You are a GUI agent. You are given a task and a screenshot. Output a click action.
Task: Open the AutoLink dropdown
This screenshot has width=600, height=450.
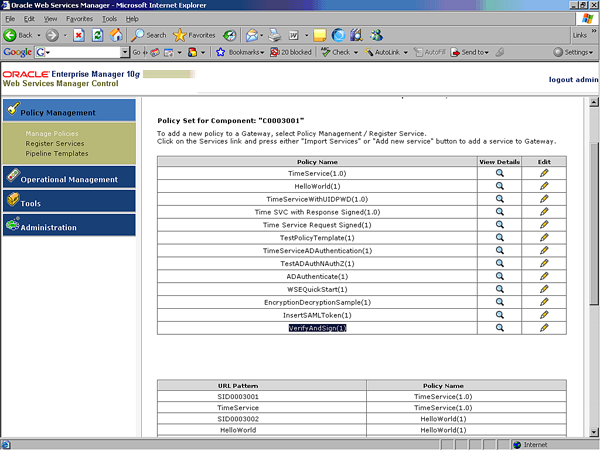(x=406, y=52)
